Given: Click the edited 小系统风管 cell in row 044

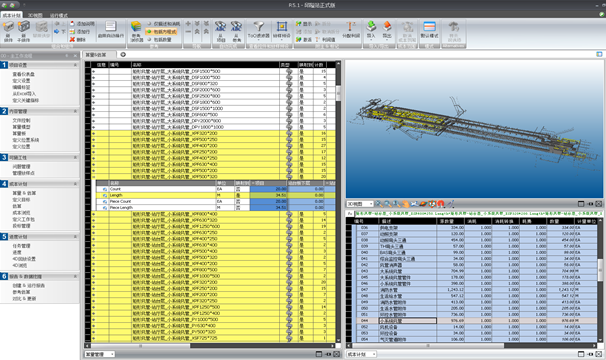Looking at the screenshot, I should (407, 321).
